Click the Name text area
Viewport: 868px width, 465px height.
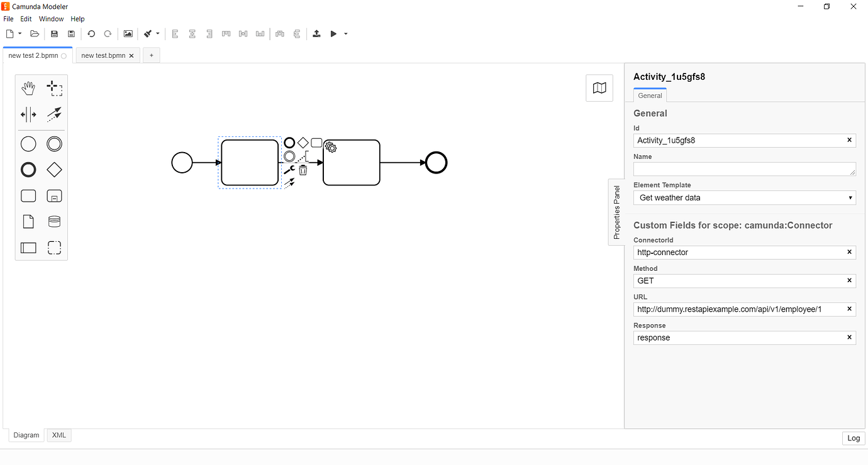click(745, 169)
